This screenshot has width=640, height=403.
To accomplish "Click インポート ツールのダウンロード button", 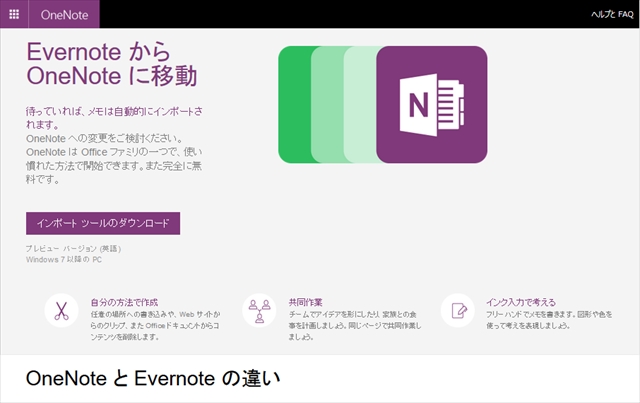I will [103, 223].
